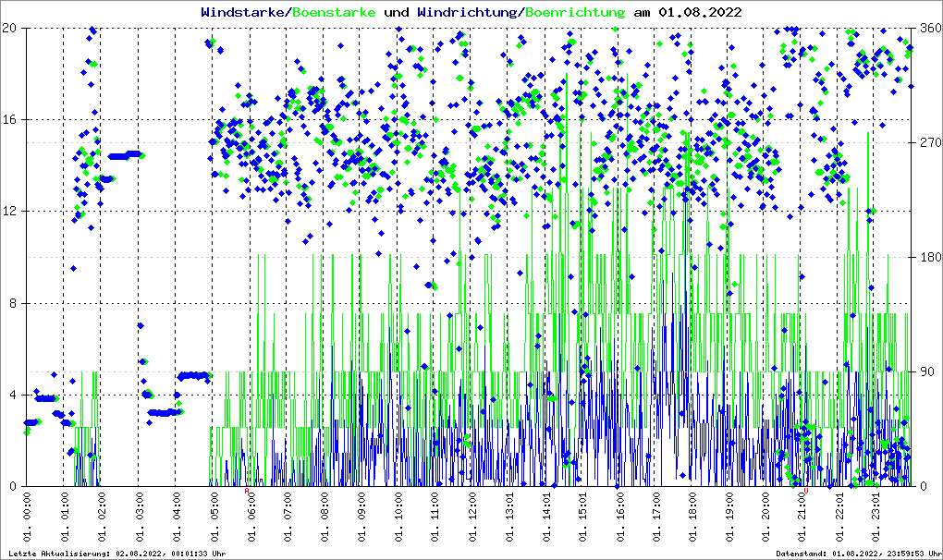943x560 pixels.
Task: Click left axis value 20
Action: [13, 29]
